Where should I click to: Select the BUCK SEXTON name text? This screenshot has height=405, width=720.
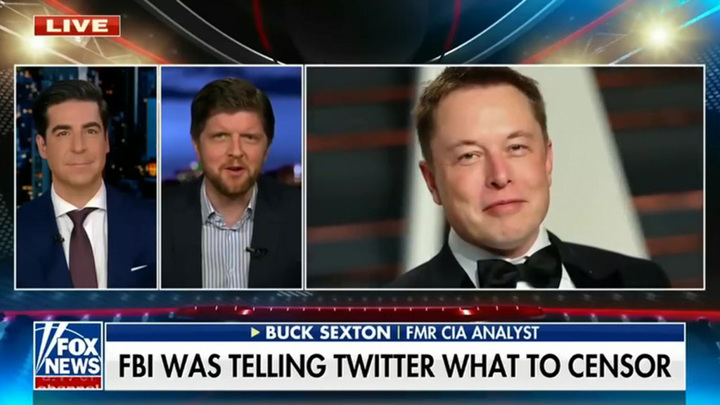point(328,332)
